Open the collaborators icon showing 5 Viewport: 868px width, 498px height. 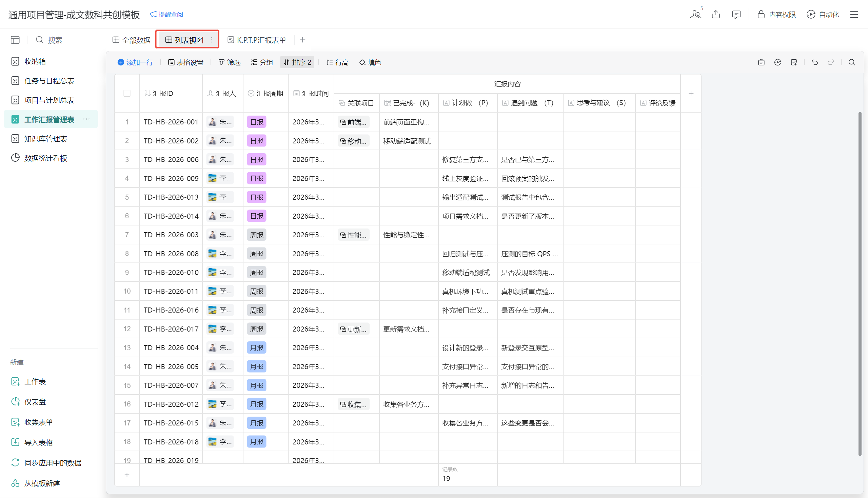point(695,14)
